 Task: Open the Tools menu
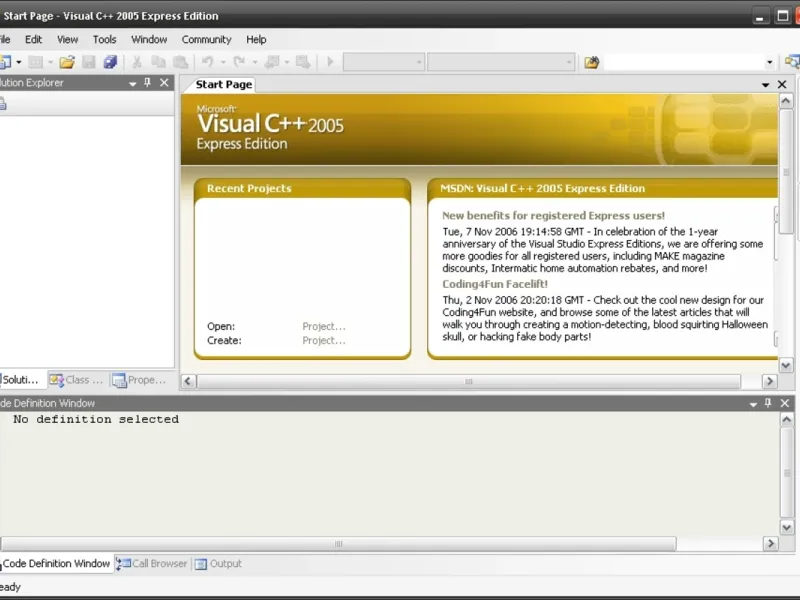(104, 39)
